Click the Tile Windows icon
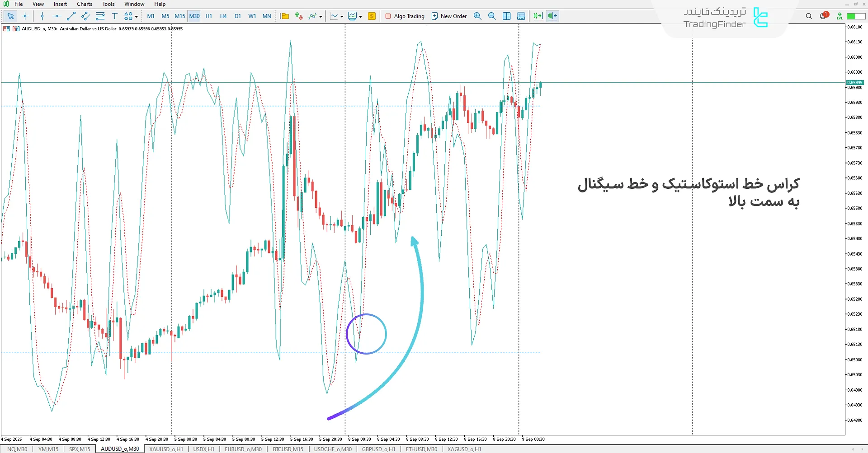868x453 pixels. click(507, 16)
